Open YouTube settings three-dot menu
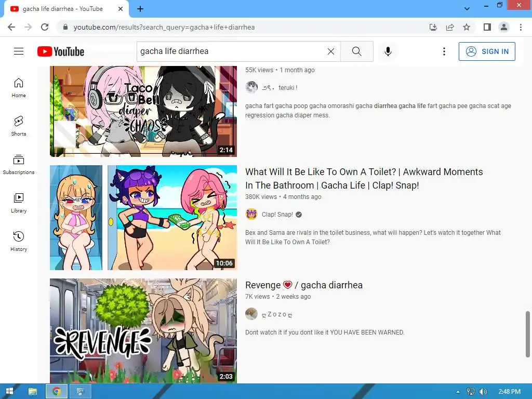Image resolution: width=532 pixels, height=399 pixels. (444, 51)
